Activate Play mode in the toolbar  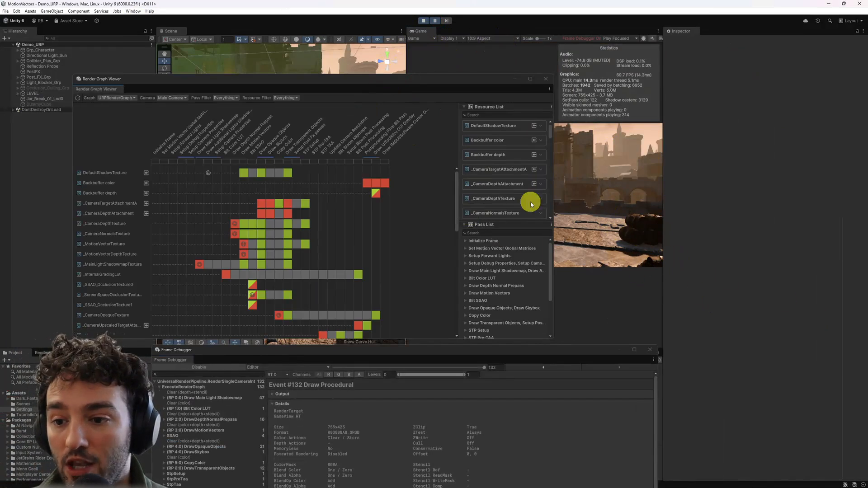tap(424, 20)
